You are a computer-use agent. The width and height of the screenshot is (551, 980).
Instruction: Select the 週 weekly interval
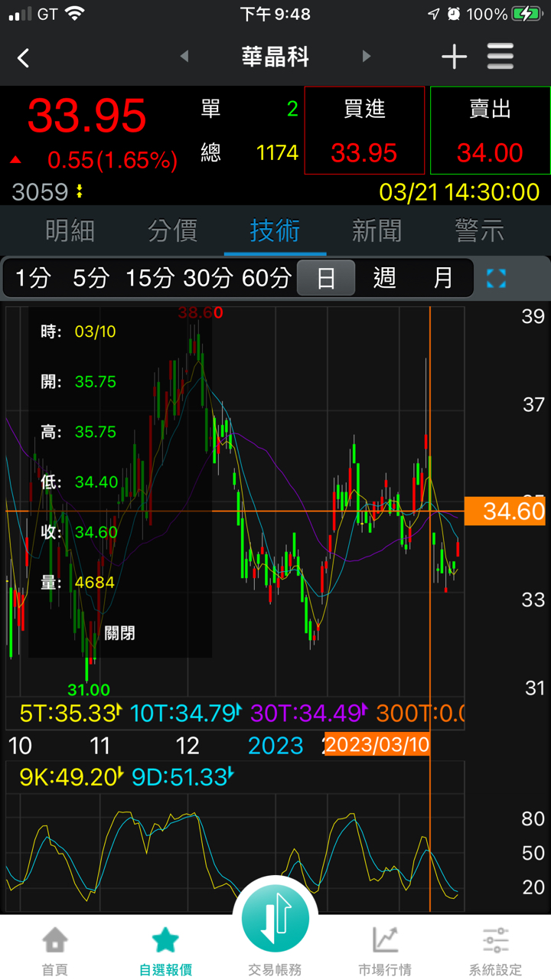pos(384,278)
